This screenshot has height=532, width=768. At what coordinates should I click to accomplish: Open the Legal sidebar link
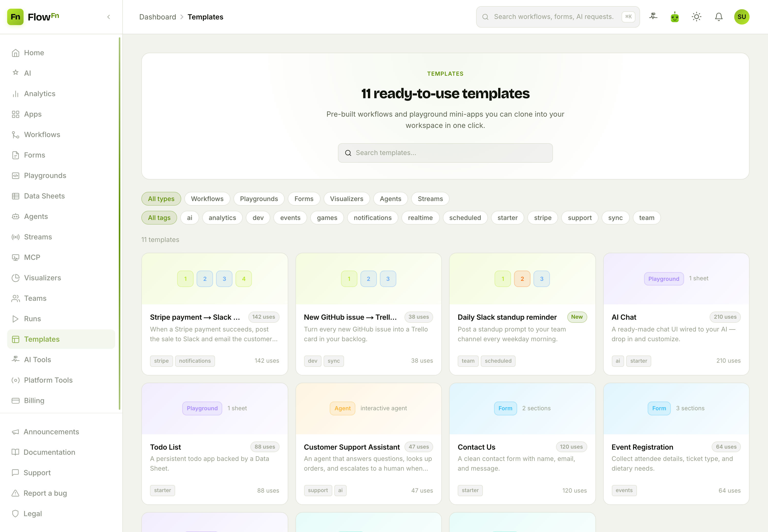61,514
